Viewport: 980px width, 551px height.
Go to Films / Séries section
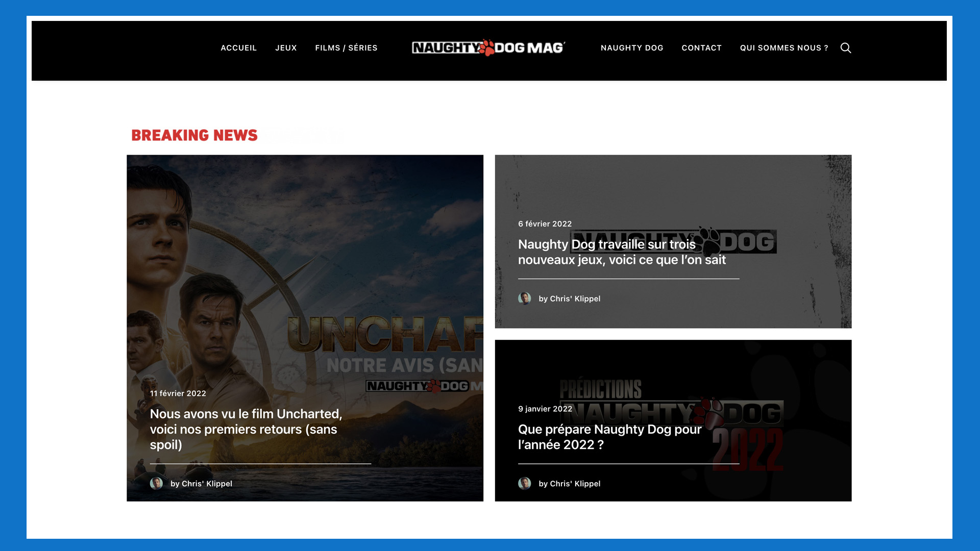tap(346, 48)
